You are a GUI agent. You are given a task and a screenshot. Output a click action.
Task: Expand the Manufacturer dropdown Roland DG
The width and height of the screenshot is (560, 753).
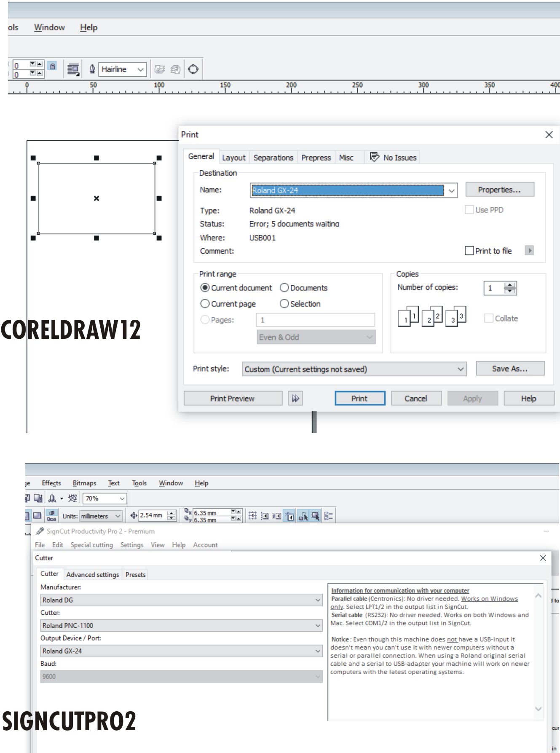182,600
